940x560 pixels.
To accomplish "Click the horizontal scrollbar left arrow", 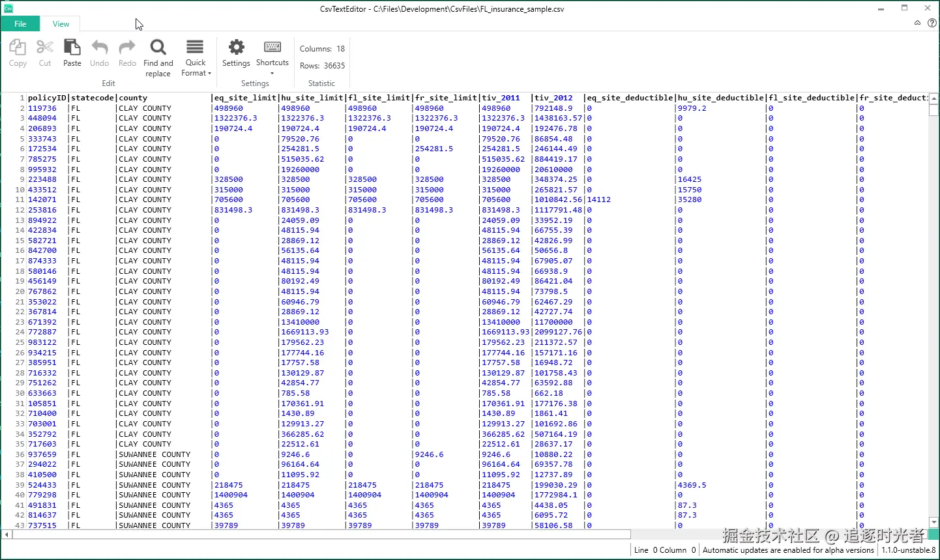I will pos(7,535).
